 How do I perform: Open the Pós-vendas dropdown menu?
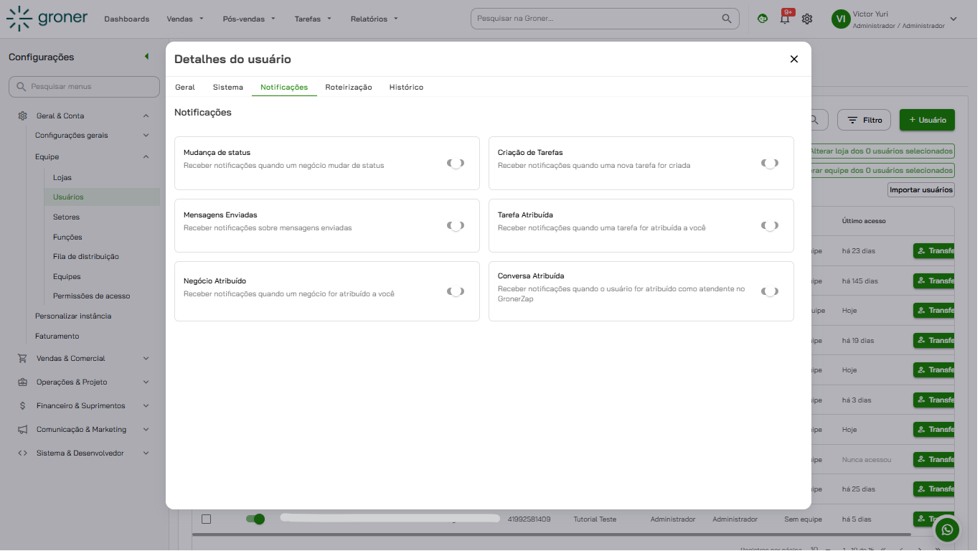[249, 19]
